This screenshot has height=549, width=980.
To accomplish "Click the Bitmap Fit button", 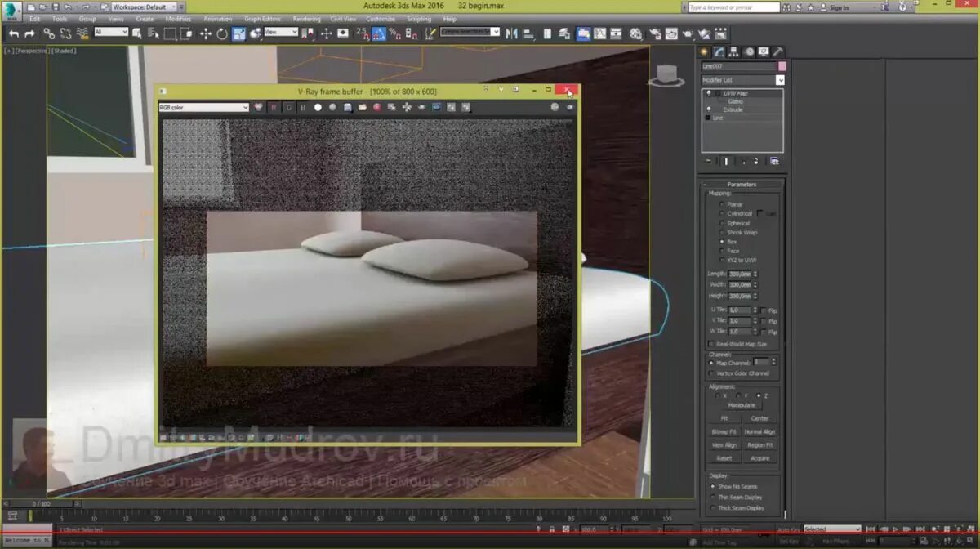I will tap(724, 431).
